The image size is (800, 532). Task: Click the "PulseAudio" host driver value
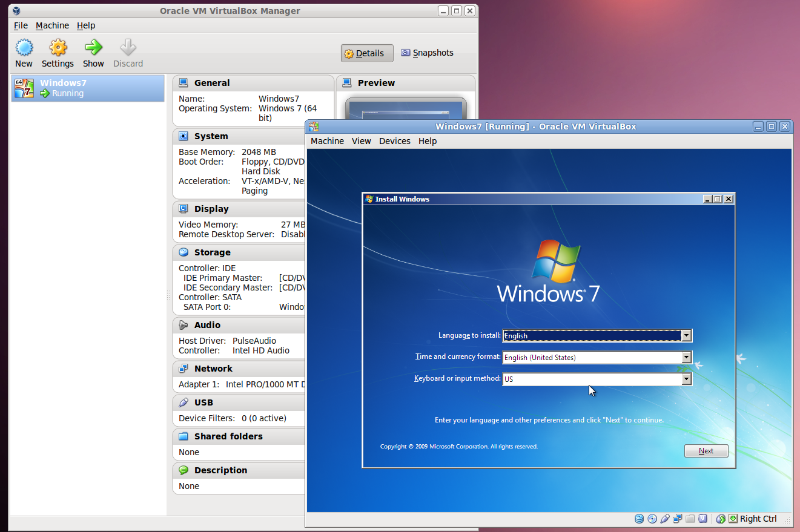point(254,341)
